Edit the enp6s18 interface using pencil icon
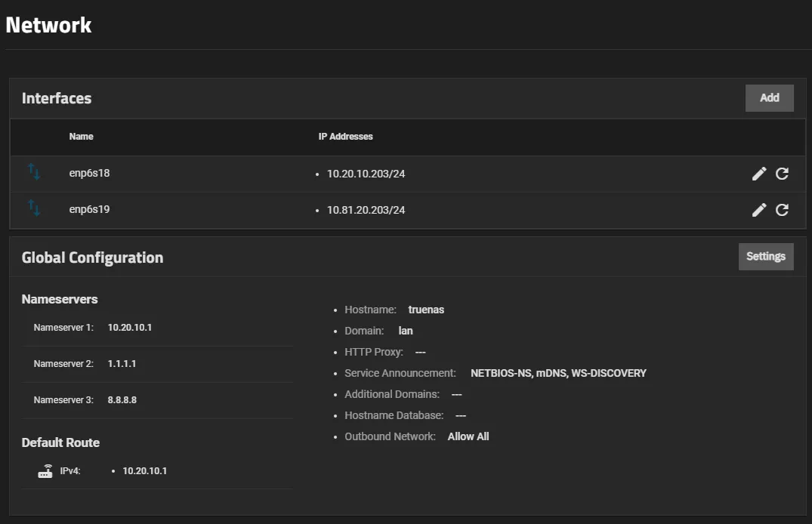 tap(759, 174)
